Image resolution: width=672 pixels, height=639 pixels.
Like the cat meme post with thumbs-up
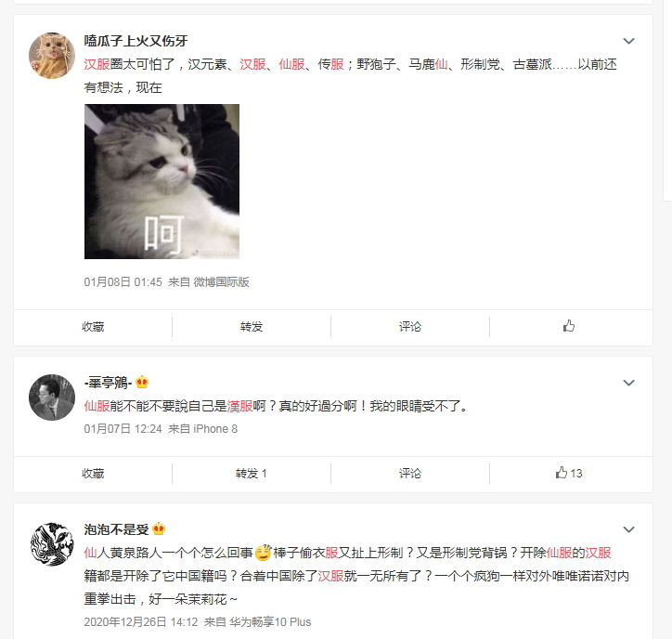pos(569,326)
